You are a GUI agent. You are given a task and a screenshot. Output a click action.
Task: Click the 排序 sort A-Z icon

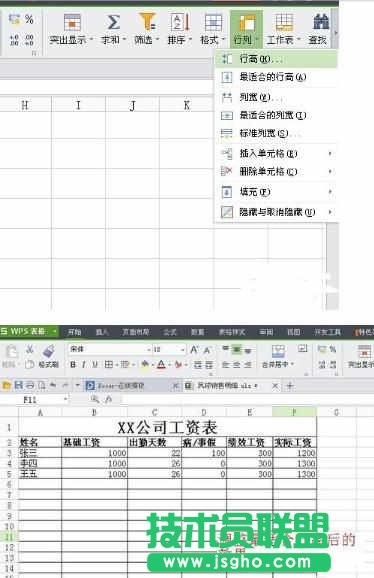180,22
